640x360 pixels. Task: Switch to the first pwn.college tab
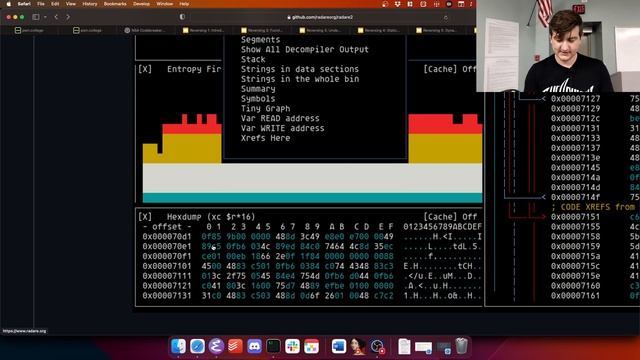pyautogui.click(x=29, y=30)
